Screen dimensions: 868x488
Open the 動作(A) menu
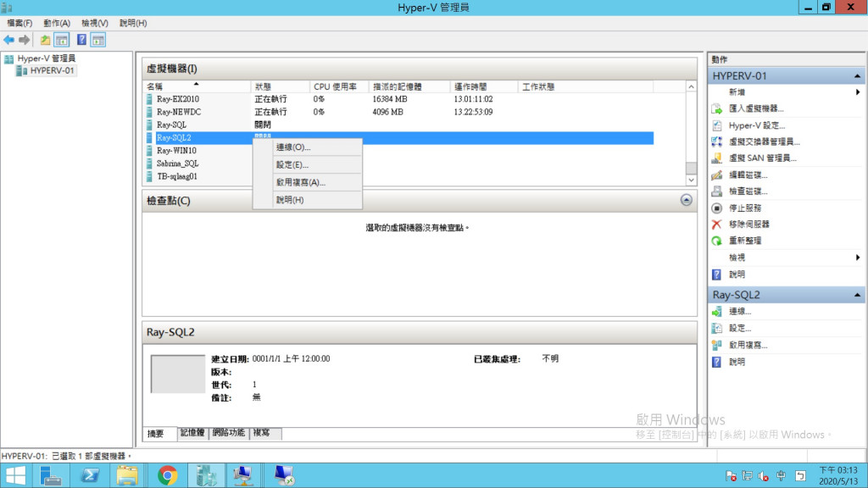[x=57, y=23]
